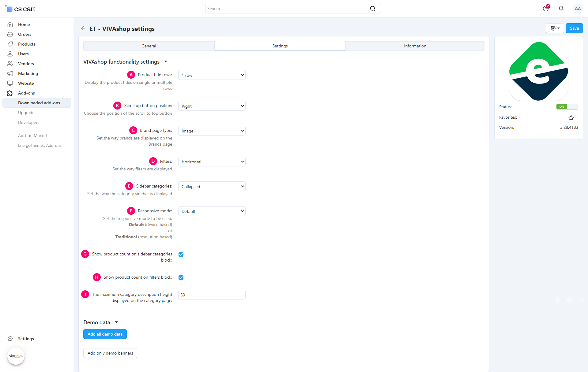Click Add all demo data button
The width and height of the screenshot is (588, 372).
coord(105,334)
